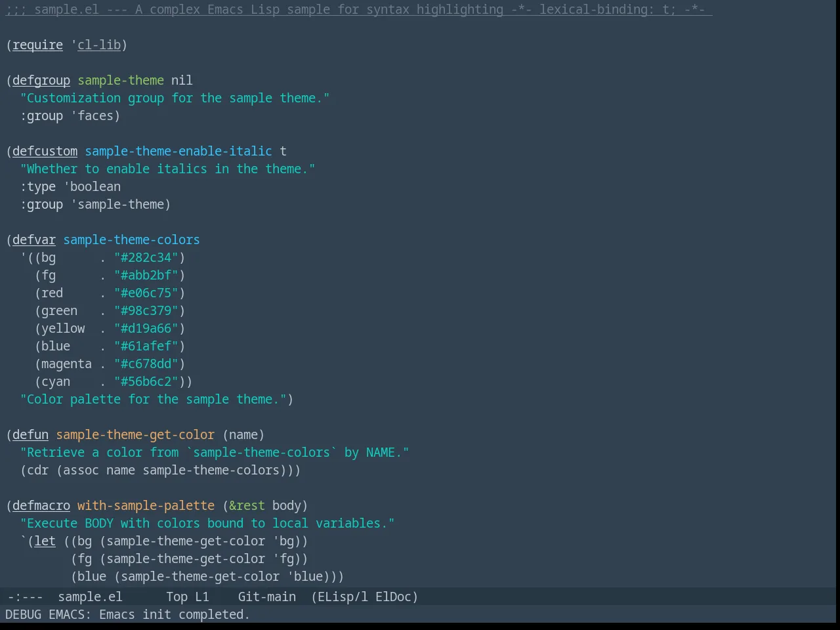Click the color string #abb2bf
840x630 pixels.
point(146,275)
